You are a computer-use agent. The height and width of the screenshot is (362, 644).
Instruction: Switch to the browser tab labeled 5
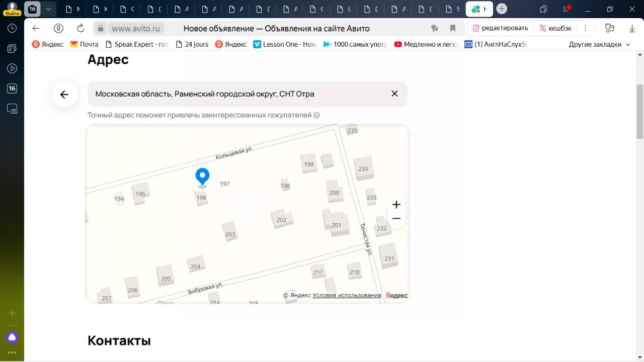point(452,9)
